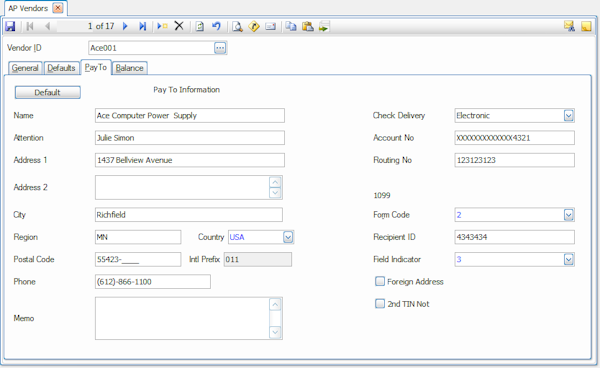Expand the Check Delivery dropdown
Image resolution: width=600 pixels, height=368 pixels.
569,116
